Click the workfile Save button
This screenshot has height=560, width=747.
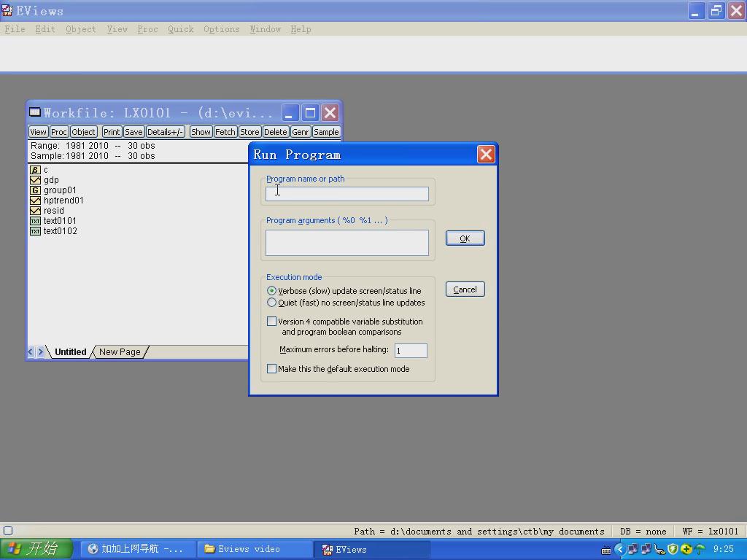click(133, 132)
